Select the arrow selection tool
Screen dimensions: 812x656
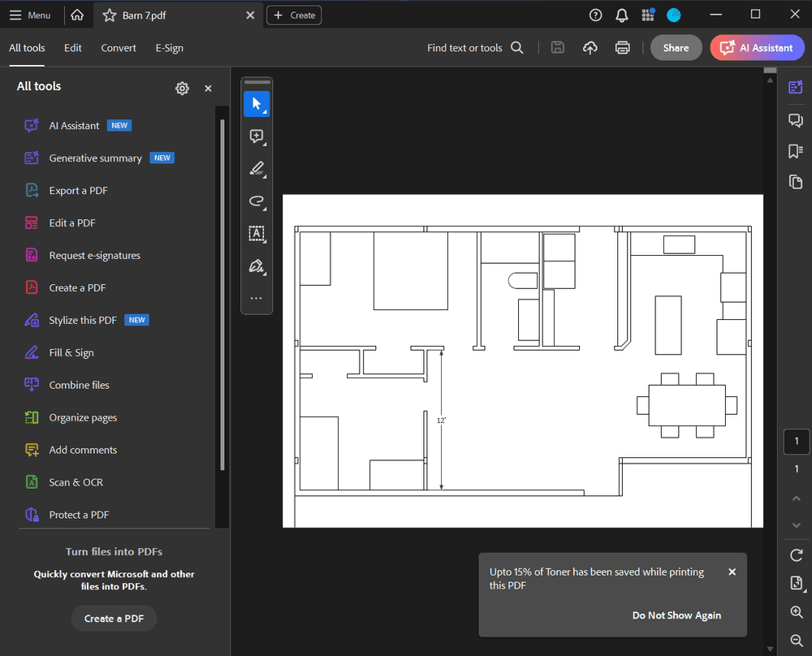257,103
